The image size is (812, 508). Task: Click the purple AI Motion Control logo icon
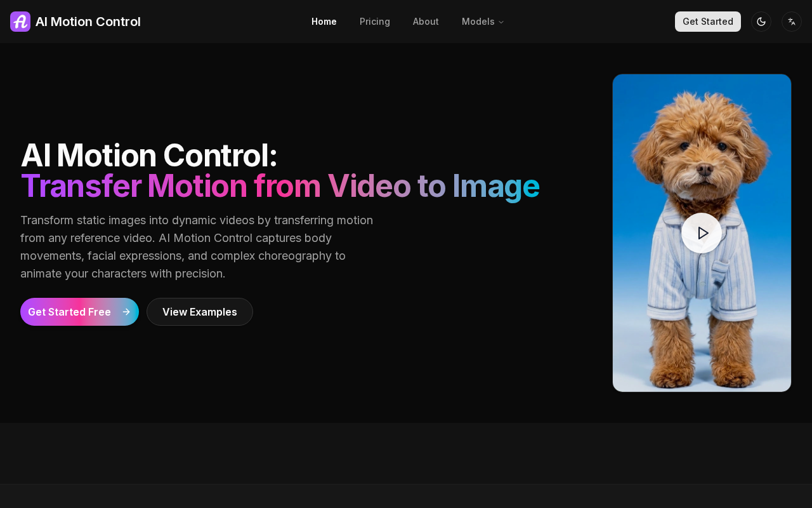click(20, 22)
